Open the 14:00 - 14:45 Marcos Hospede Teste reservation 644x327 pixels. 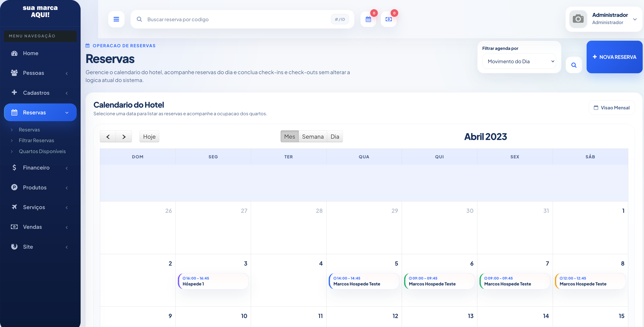click(x=364, y=281)
